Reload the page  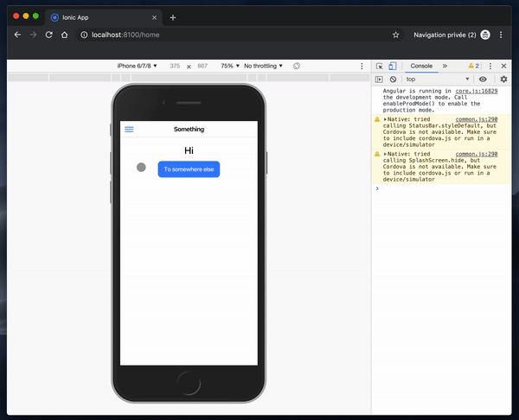(48, 35)
